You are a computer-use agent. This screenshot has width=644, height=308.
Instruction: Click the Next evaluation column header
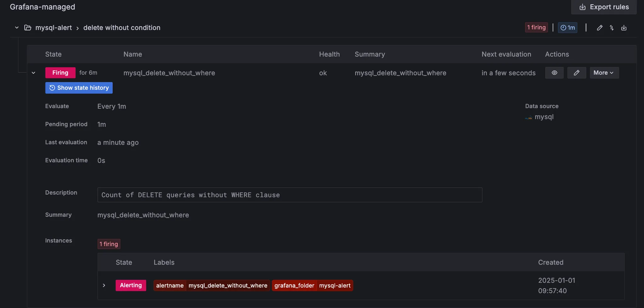point(506,54)
